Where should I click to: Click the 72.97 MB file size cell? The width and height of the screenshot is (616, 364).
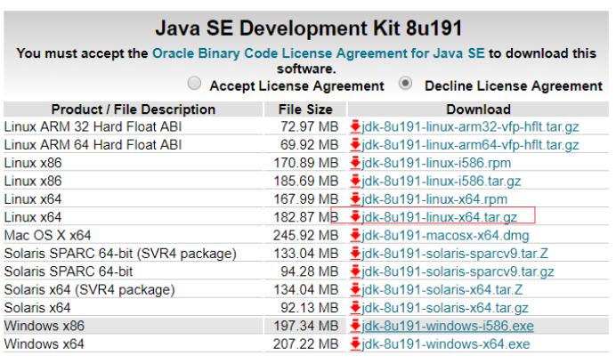[309, 127]
